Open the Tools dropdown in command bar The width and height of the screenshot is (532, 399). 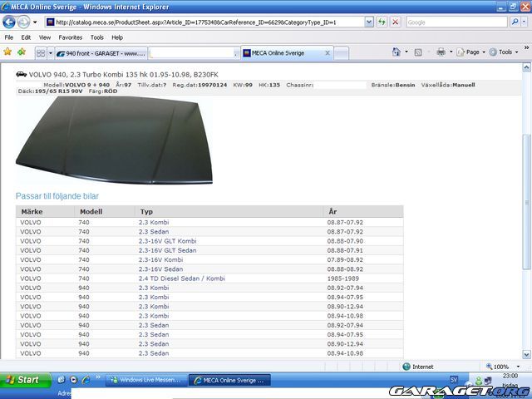tap(505, 52)
